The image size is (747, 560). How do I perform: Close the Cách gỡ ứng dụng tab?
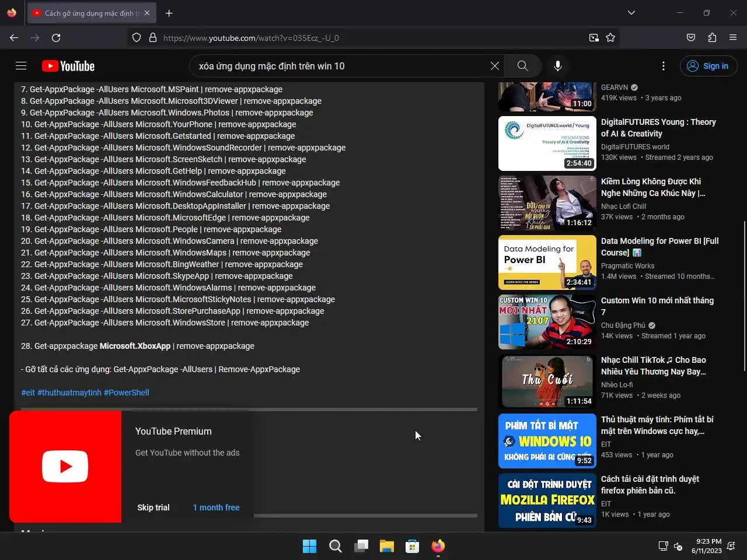(146, 13)
